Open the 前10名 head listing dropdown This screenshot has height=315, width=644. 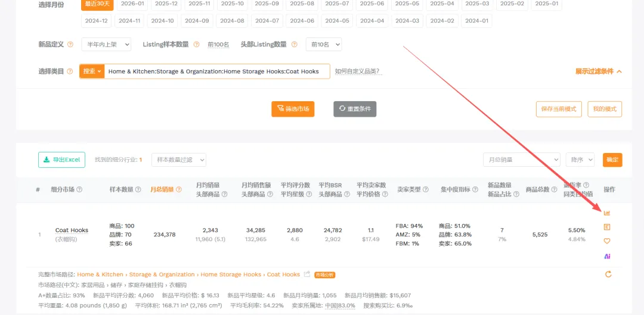click(323, 45)
